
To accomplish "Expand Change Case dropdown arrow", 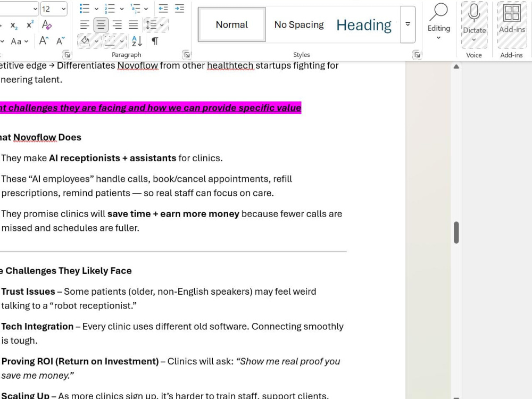I will (x=27, y=41).
